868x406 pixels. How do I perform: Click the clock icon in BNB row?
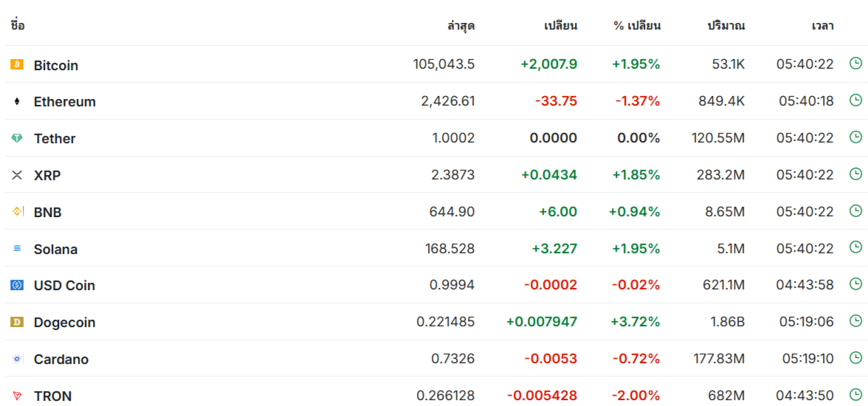(855, 210)
